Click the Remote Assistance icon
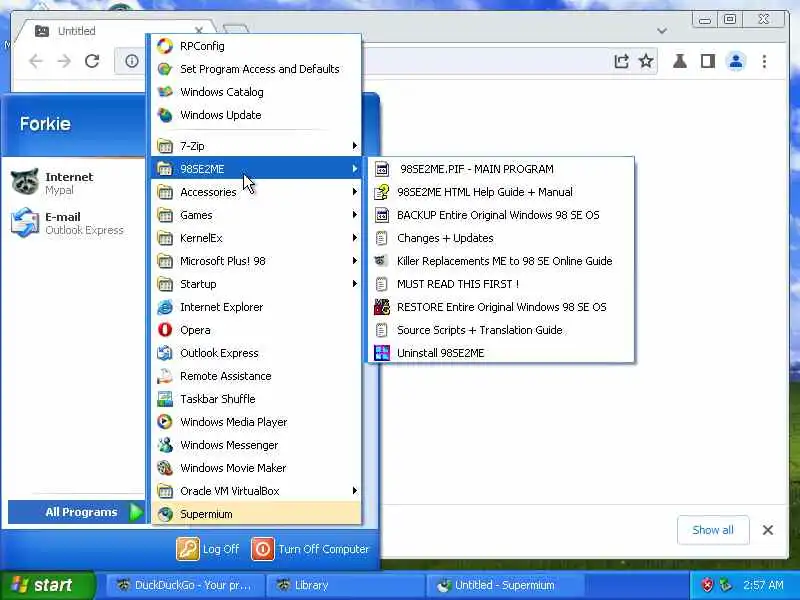The image size is (800, 600). (x=165, y=376)
